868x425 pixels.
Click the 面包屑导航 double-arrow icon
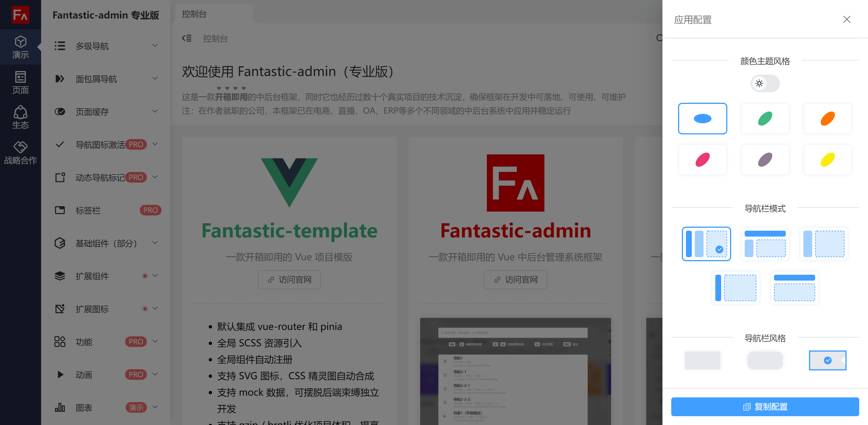point(60,79)
